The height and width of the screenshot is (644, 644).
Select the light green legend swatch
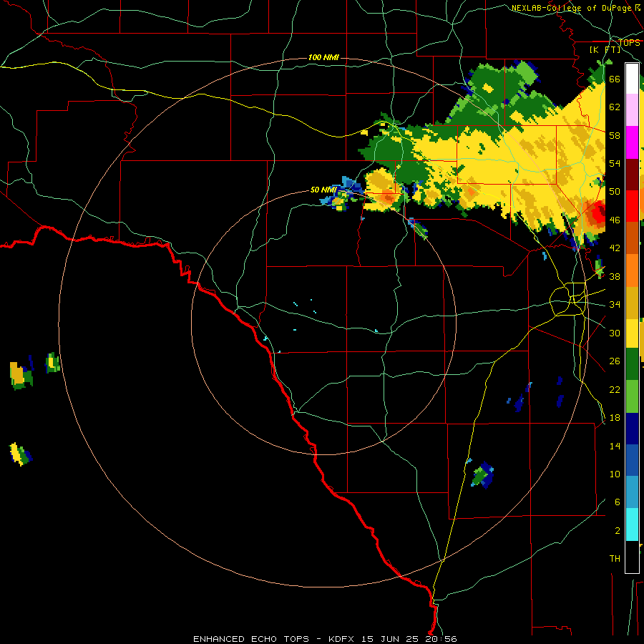click(x=632, y=396)
